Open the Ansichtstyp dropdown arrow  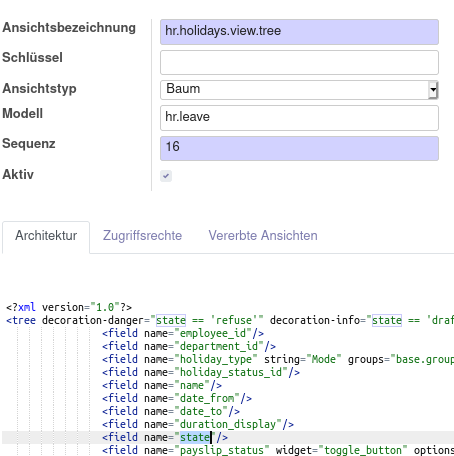tap(433, 90)
